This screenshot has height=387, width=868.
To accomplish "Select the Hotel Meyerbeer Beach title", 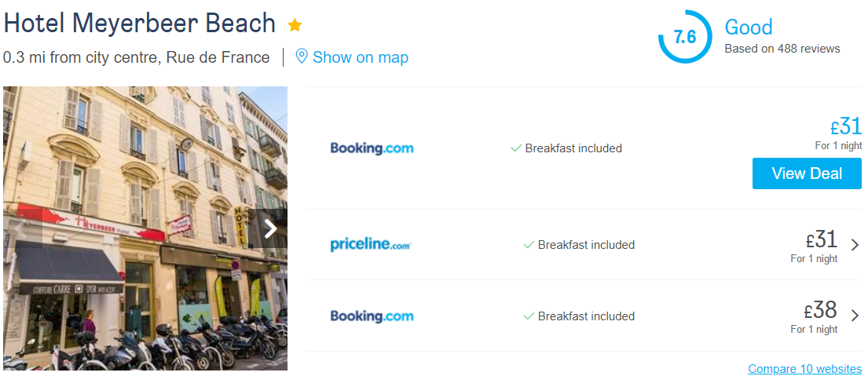I will [x=140, y=24].
